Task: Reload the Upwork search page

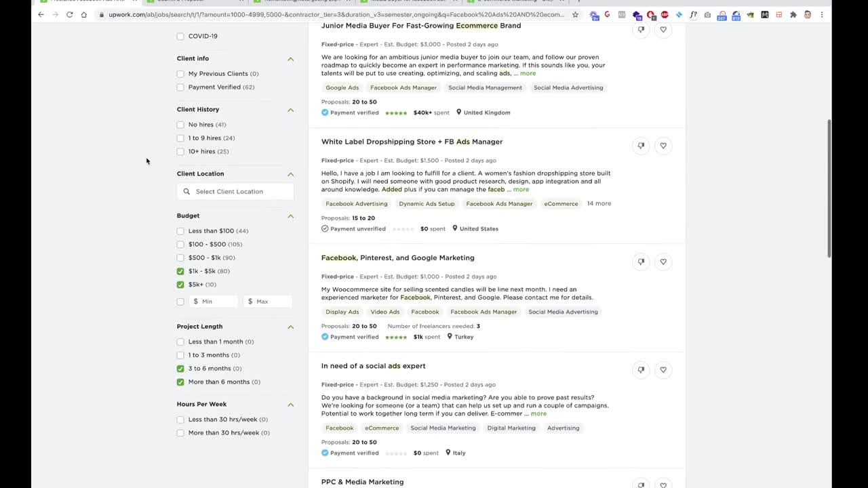Action: (69, 14)
